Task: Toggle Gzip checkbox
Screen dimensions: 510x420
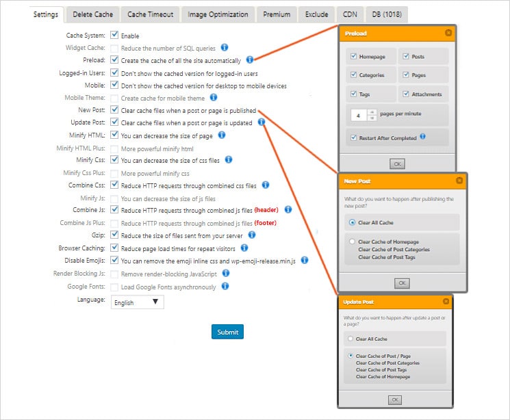Action: (x=114, y=234)
